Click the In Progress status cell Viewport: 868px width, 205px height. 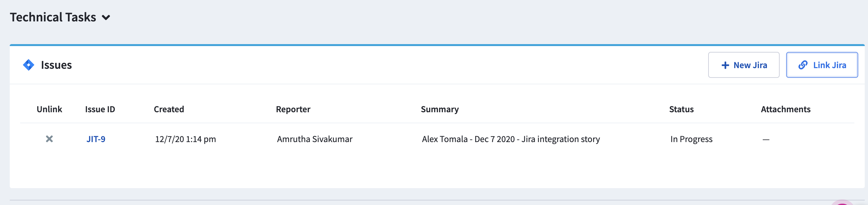tap(691, 139)
